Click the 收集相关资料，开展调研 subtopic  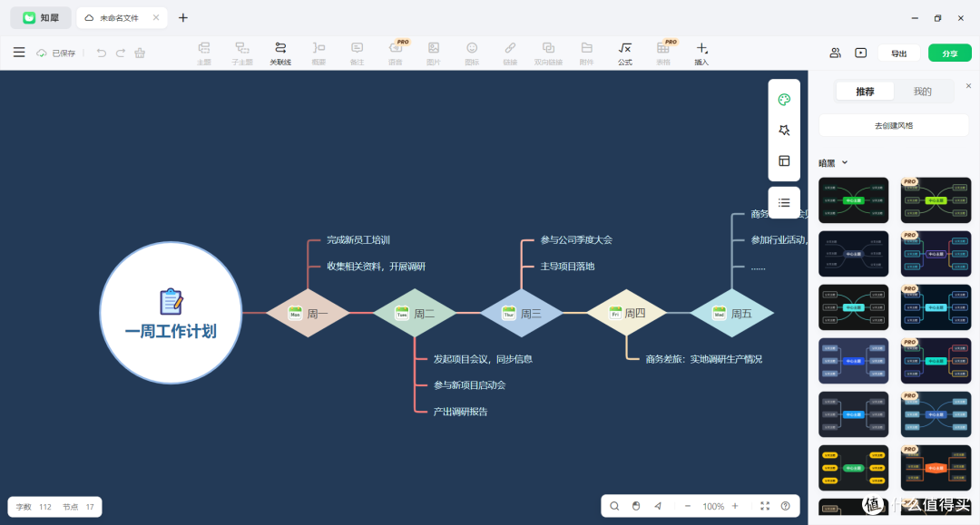coord(376,267)
